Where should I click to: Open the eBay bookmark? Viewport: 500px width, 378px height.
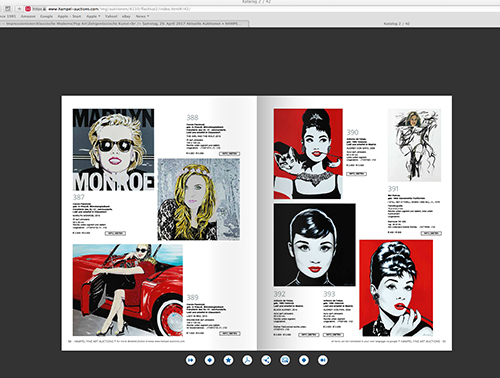tap(126, 16)
